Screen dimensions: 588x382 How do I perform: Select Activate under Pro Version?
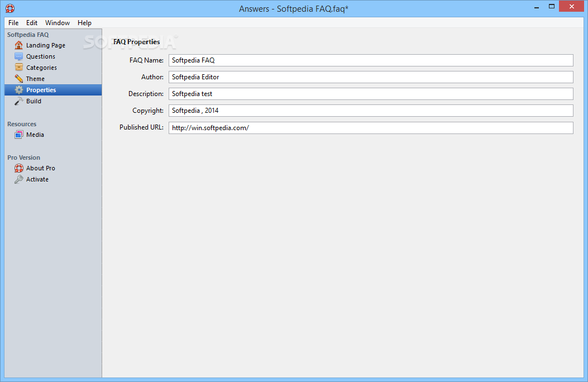pyautogui.click(x=53, y=179)
